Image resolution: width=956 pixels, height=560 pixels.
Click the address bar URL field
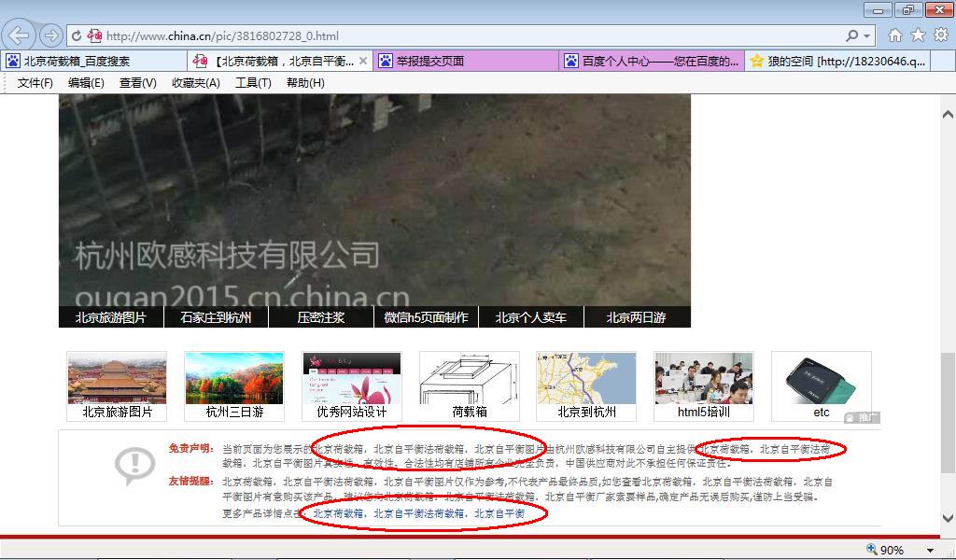pyautogui.click(x=470, y=36)
